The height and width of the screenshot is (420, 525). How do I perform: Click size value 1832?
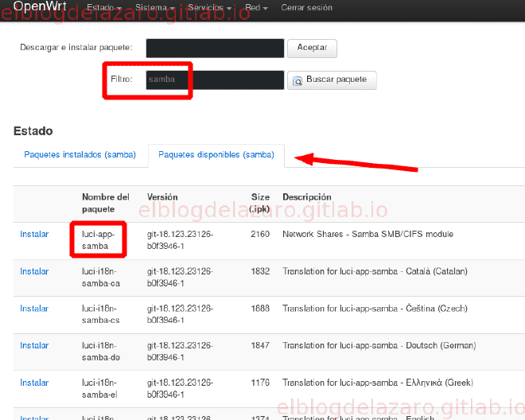pos(260,271)
